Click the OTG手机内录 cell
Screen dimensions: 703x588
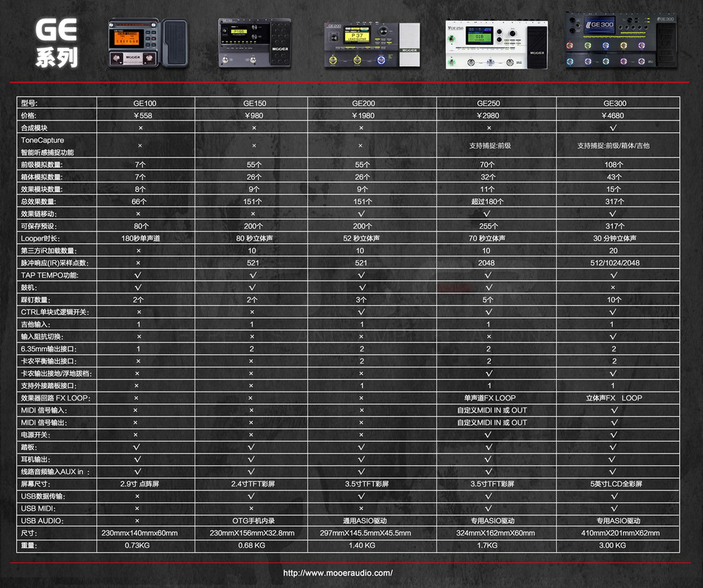253,520
